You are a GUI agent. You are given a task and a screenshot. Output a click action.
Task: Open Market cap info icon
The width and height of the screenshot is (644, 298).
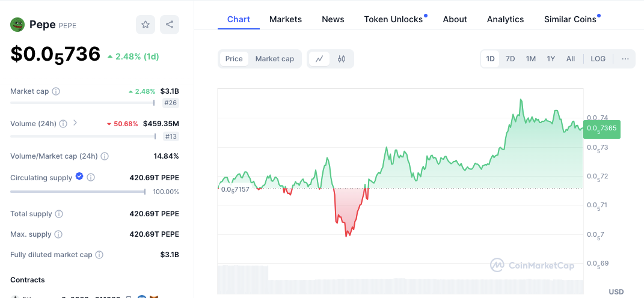click(56, 91)
